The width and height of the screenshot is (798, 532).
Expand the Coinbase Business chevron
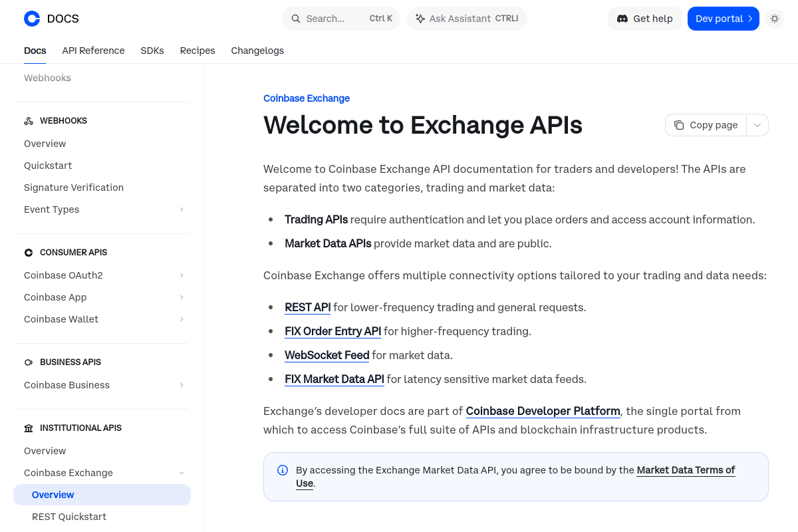pyautogui.click(x=182, y=385)
